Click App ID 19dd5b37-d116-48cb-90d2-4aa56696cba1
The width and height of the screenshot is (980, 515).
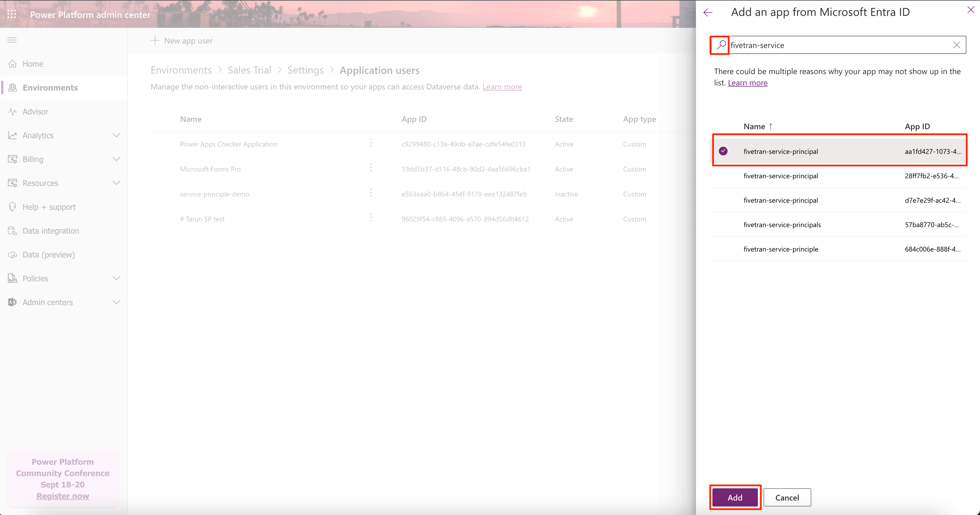tap(466, 169)
